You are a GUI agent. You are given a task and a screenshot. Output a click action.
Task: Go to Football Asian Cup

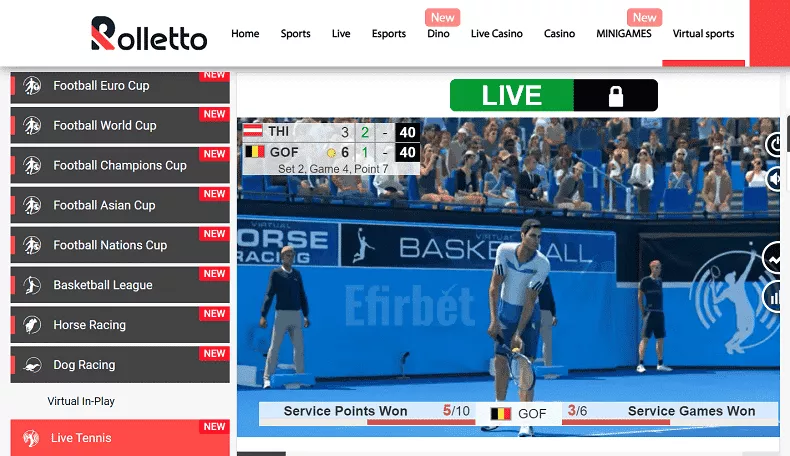click(x=104, y=206)
